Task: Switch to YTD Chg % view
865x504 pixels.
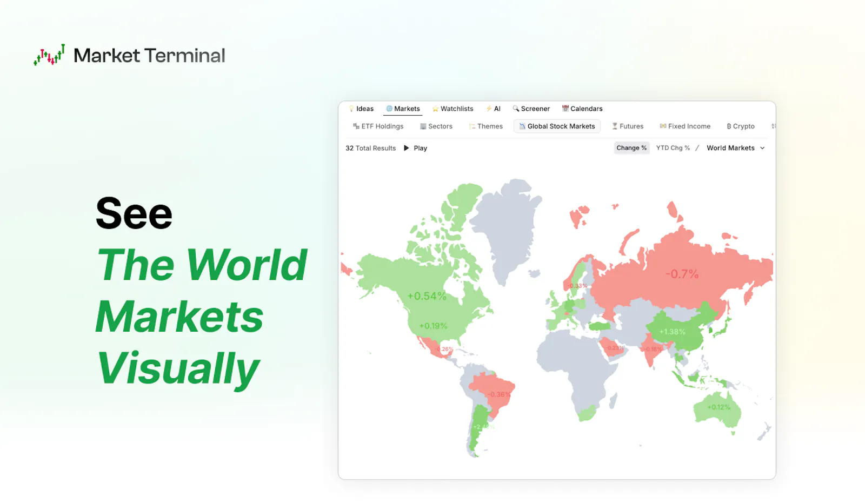Action: click(x=673, y=148)
